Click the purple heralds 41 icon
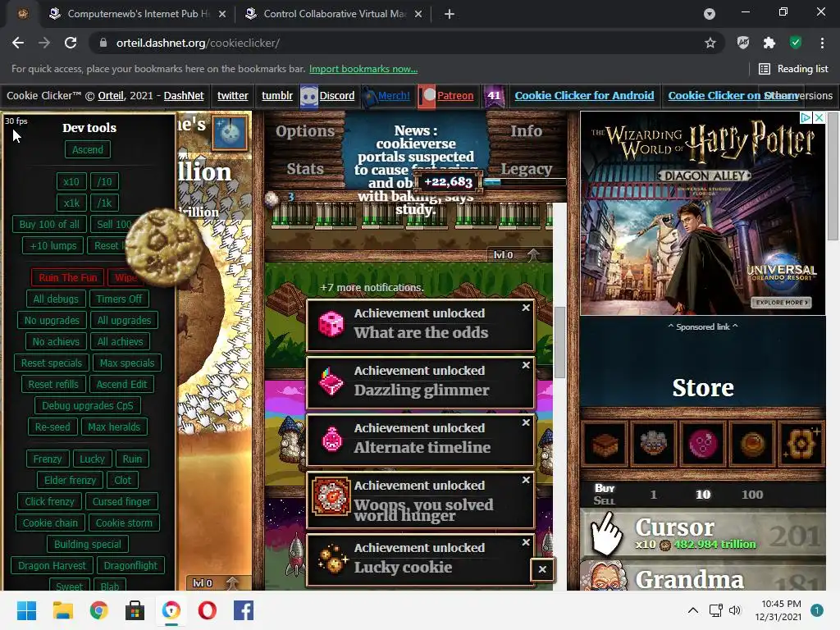Viewport: 840px width, 630px height. (494, 96)
